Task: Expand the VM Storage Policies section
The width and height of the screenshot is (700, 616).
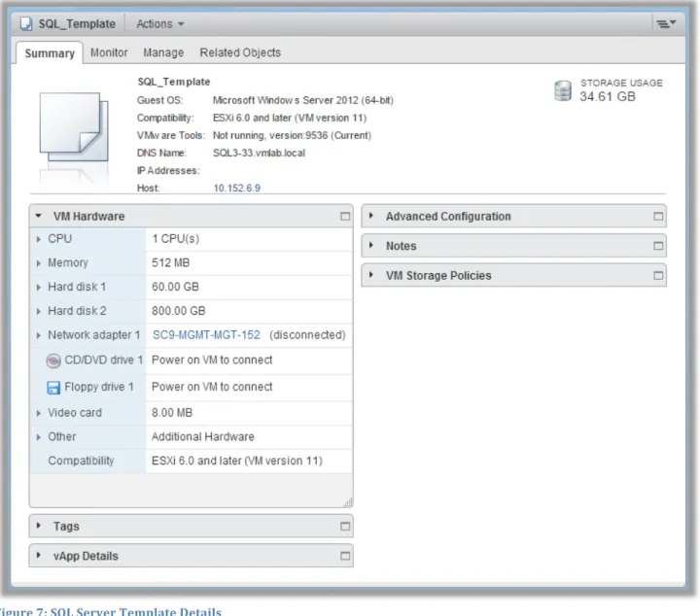Action: [x=371, y=274]
